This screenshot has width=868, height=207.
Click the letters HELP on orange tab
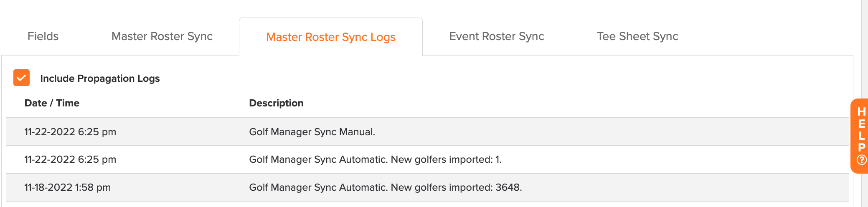point(861,129)
